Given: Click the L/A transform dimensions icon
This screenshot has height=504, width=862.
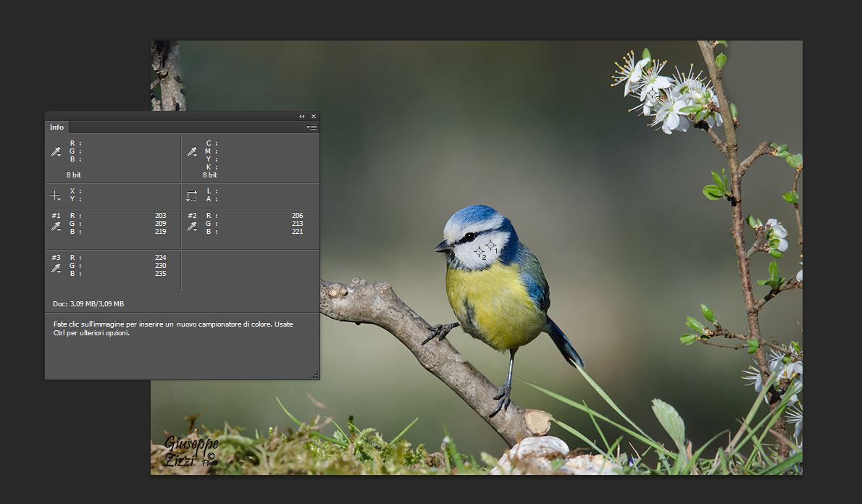Looking at the screenshot, I should point(192,196).
